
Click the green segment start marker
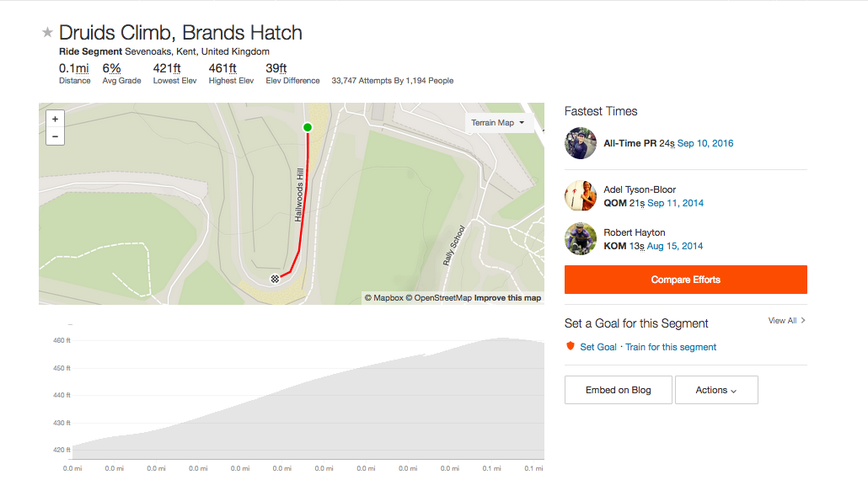(308, 127)
